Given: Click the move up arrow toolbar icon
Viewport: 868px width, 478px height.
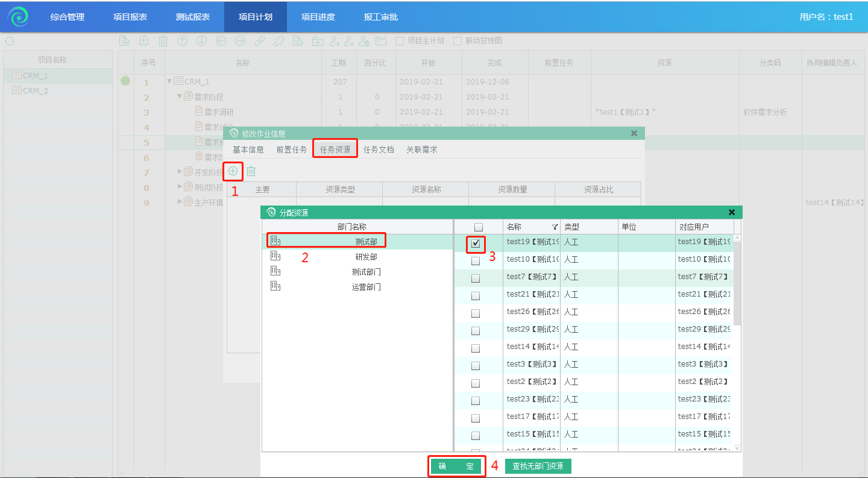Looking at the screenshot, I should click(182, 41).
